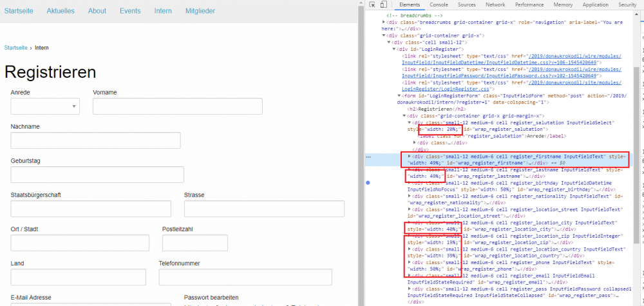This screenshot has width=644, height=306.
Task: Open the Network tab in DevTools
Action: click(x=495, y=5)
